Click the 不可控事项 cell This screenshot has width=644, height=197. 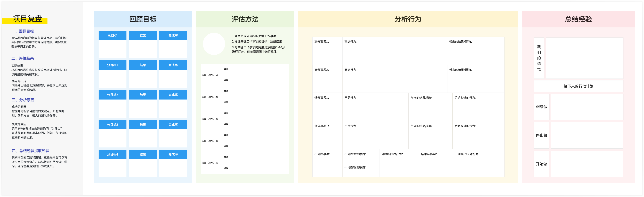[x=327, y=163]
